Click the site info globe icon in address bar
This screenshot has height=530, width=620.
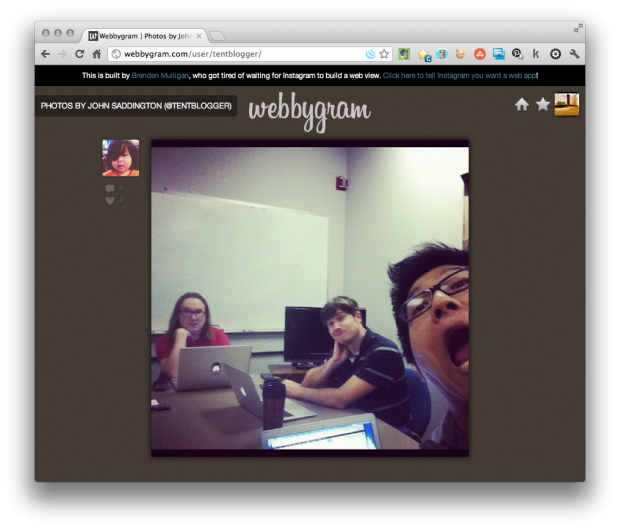(116, 54)
